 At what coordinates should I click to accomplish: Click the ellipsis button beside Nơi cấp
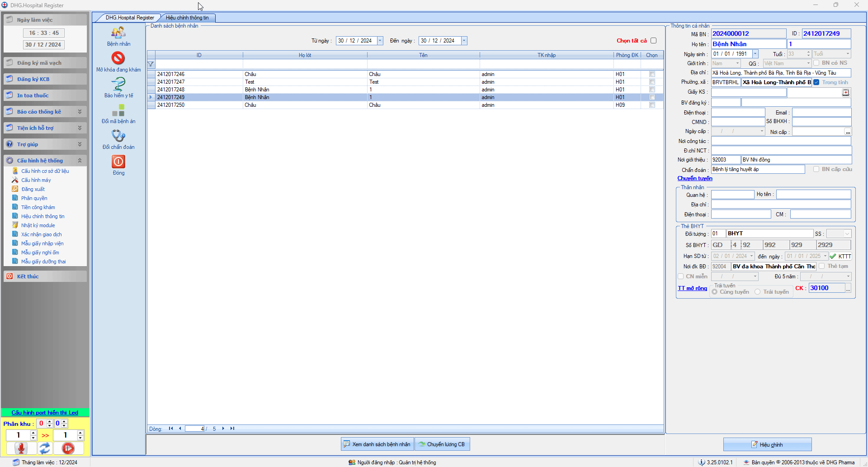(848, 132)
